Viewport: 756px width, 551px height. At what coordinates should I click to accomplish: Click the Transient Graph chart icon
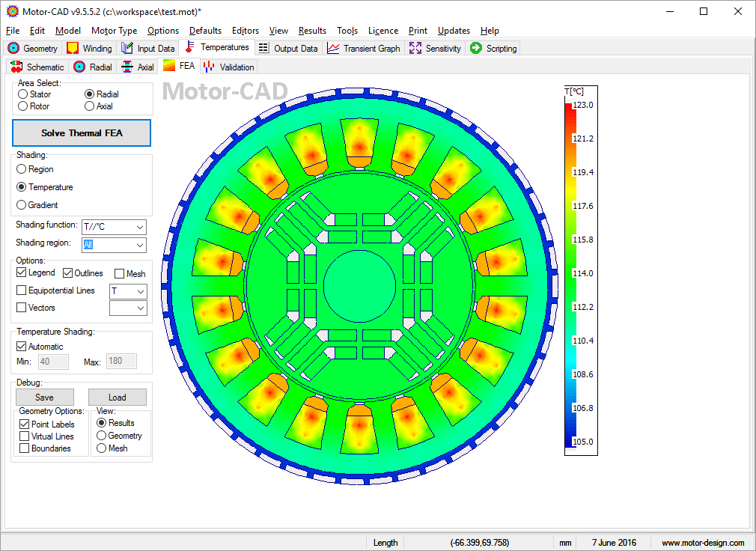(x=333, y=48)
